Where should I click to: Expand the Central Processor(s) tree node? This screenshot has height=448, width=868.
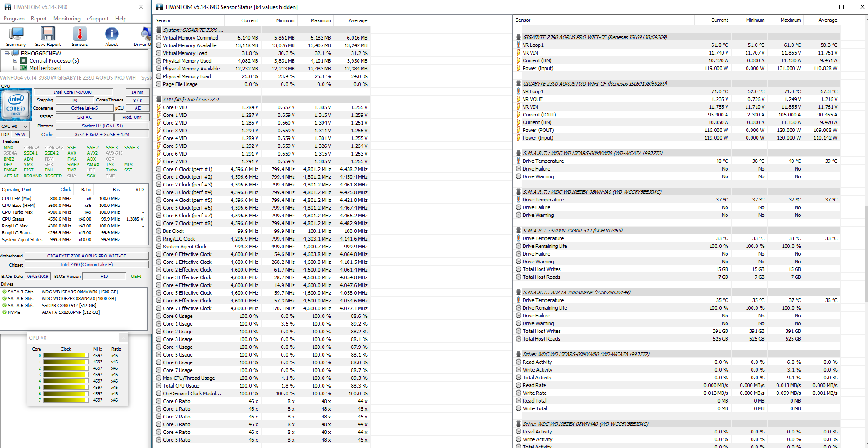click(x=15, y=60)
